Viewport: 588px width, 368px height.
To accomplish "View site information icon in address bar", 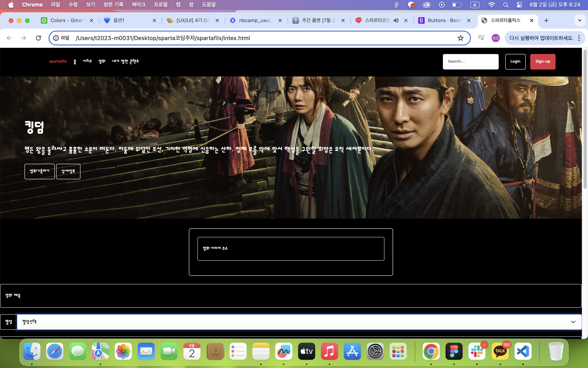I will pyautogui.click(x=56, y=38).
